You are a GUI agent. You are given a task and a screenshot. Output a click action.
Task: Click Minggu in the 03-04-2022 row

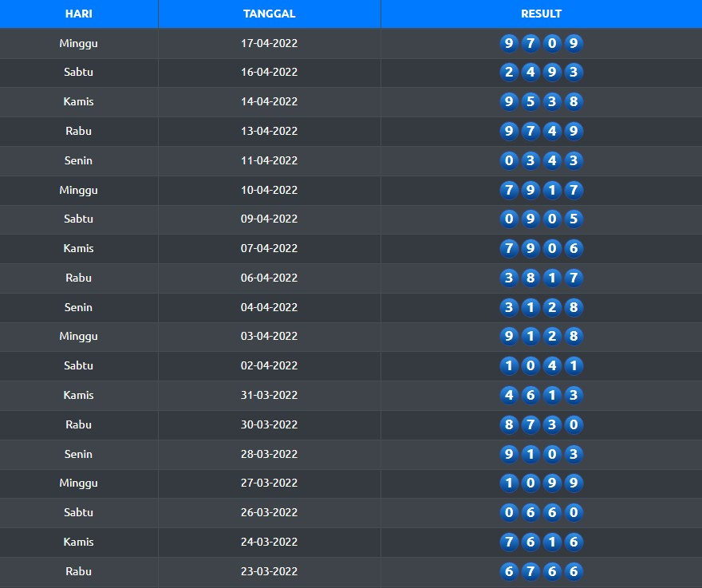point(79,337)
